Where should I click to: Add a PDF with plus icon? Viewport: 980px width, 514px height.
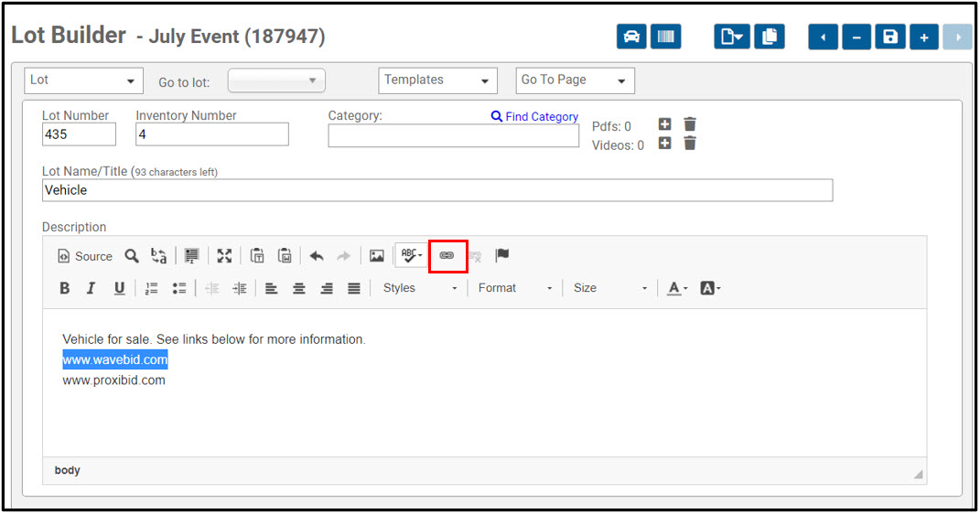664,124
